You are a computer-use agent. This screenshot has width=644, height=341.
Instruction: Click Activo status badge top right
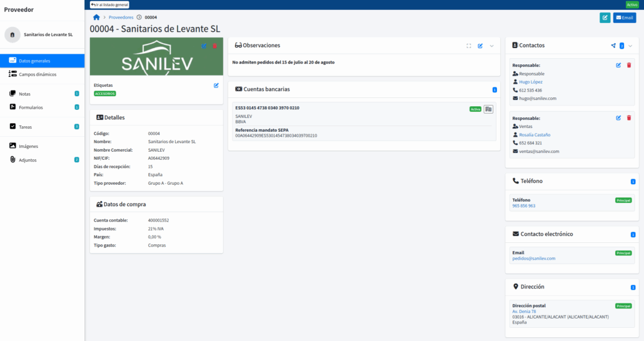[631, 4]
